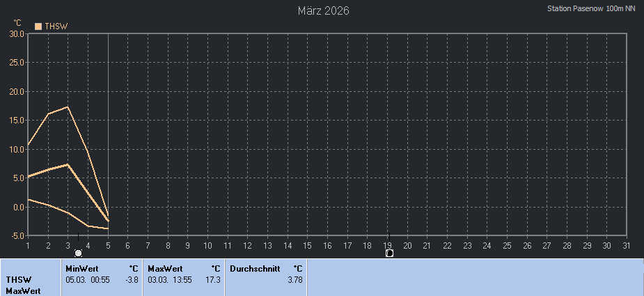This screenshot has height=296, width=644.
Task: Click the 30.0 label on the temperature axis
Action: (x=17, y=33)
